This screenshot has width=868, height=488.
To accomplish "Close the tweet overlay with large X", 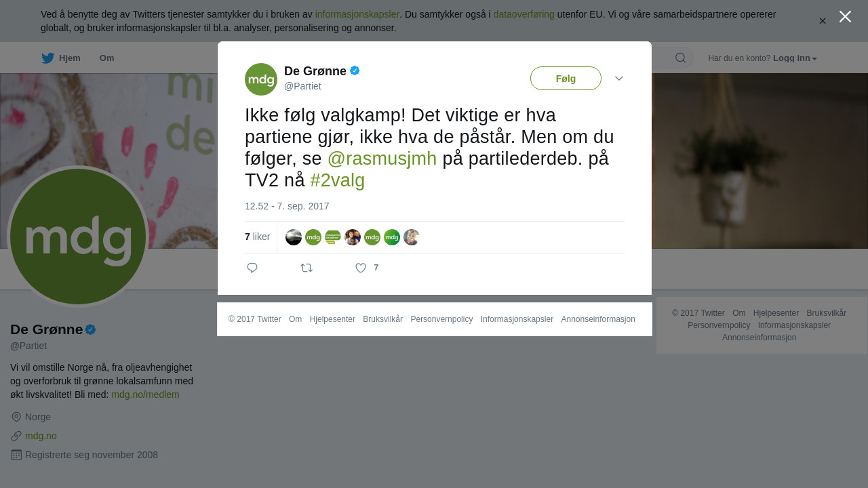I will (x=845, y=16).
